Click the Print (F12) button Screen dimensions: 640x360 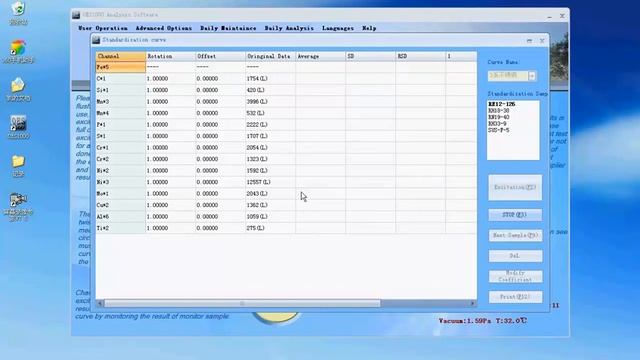click(515, 297)
